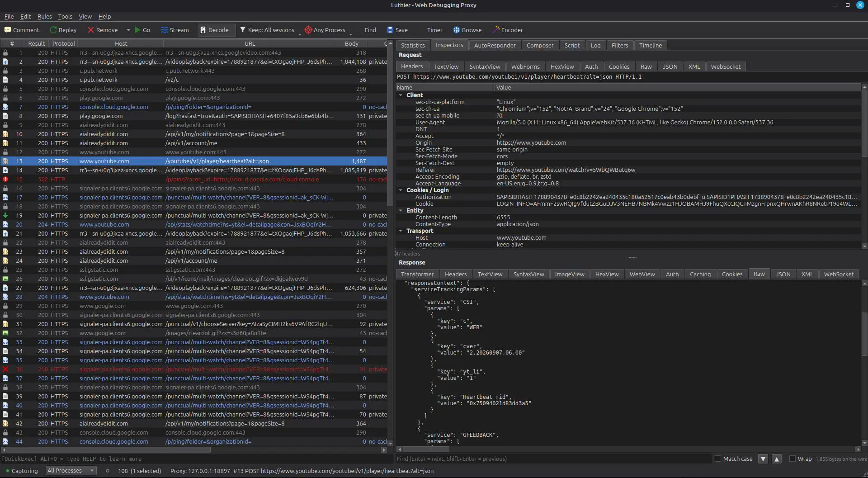Image resolution: width=868 pixels, height=478 pixels.
Task: Select the response ImageView tab
Action: [x=570, y=274]
